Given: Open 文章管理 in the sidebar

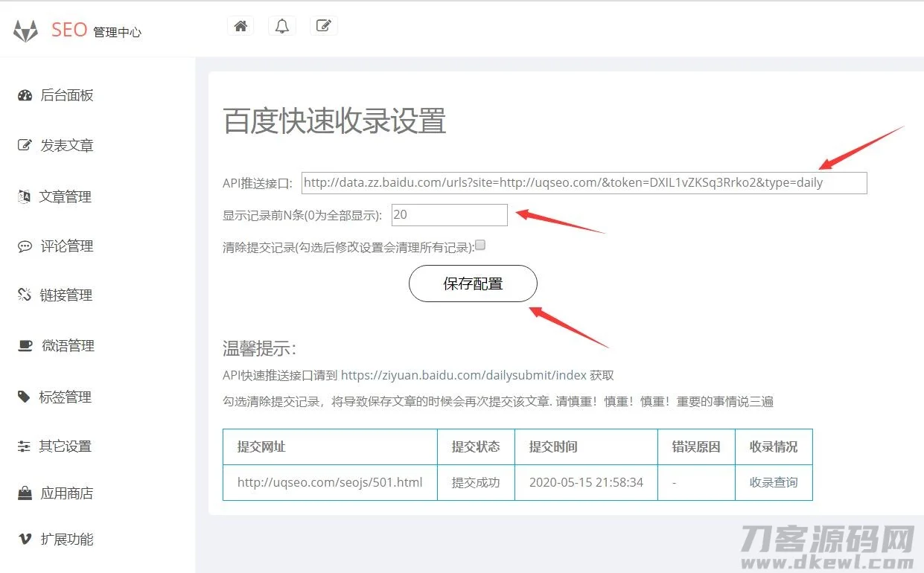Looking at the screenshot, I should click(67, 196).
